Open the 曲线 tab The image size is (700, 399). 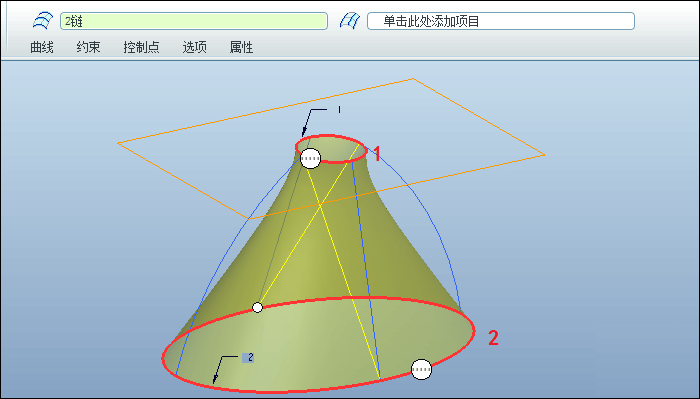pos(42,47)
